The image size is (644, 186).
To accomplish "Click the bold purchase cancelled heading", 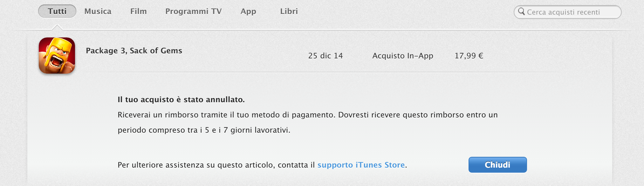I will [181, 100].
